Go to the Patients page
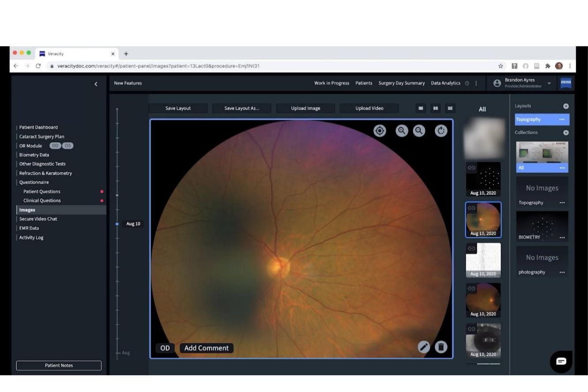This screenshot has height=392, width=588. [364, 83]
